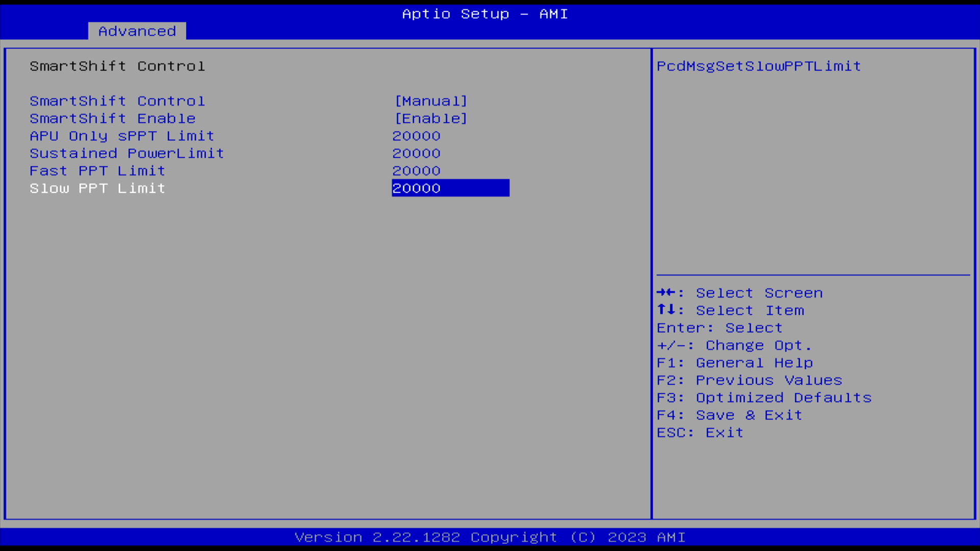
Task: Open the Advanced tab
Action: click(137, 31)
